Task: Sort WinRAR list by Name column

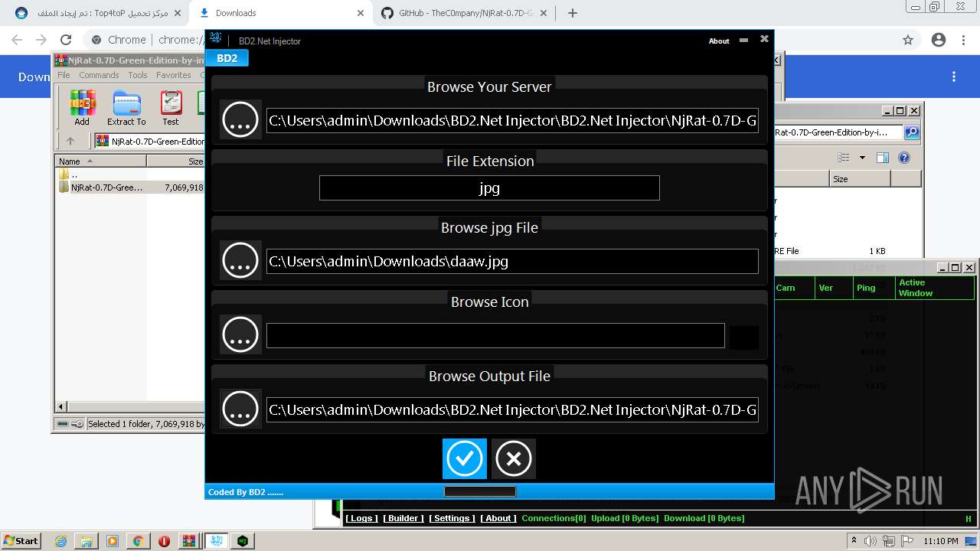Action: pos(101,161)
